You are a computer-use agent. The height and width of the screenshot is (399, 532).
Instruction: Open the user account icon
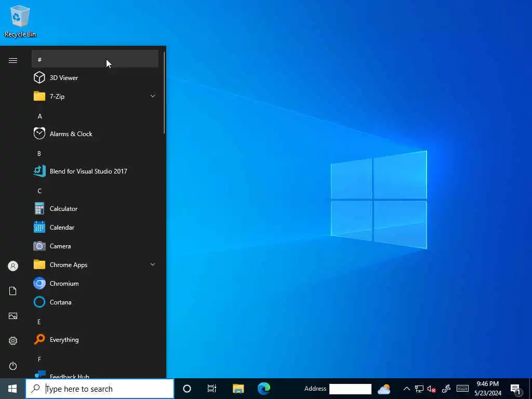13,266
